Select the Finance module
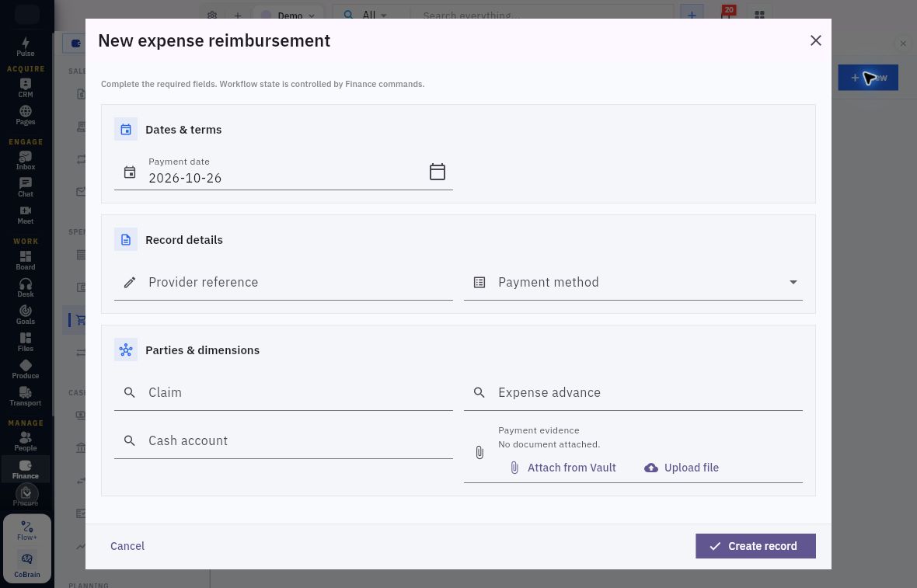 click(25, 469)
